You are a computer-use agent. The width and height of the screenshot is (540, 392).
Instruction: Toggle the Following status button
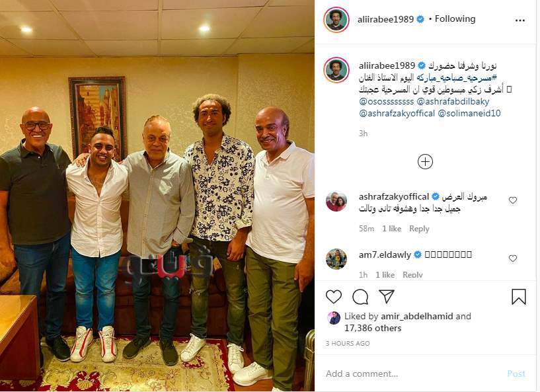[455, 19]
